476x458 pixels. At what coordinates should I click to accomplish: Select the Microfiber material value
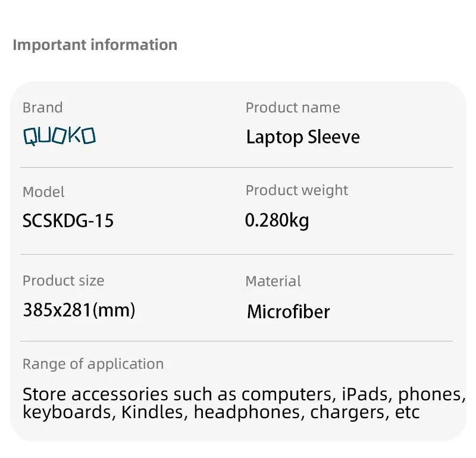click(288, 311)
